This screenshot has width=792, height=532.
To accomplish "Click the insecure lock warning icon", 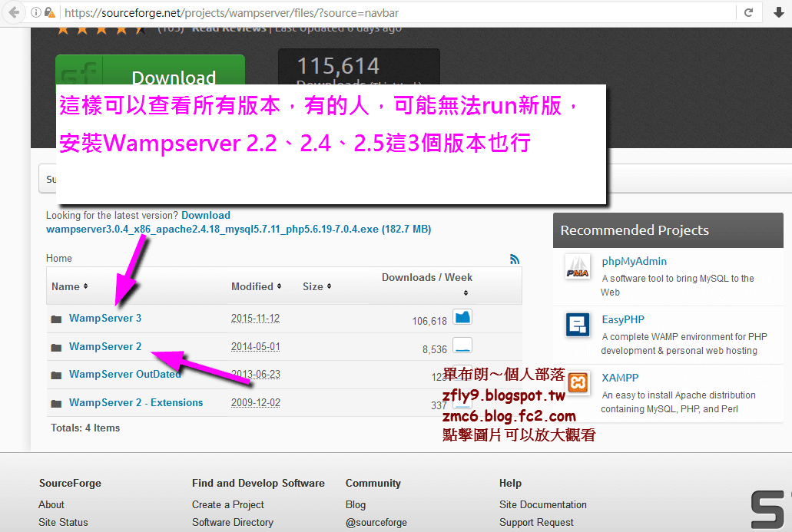I will pos(49,12).
